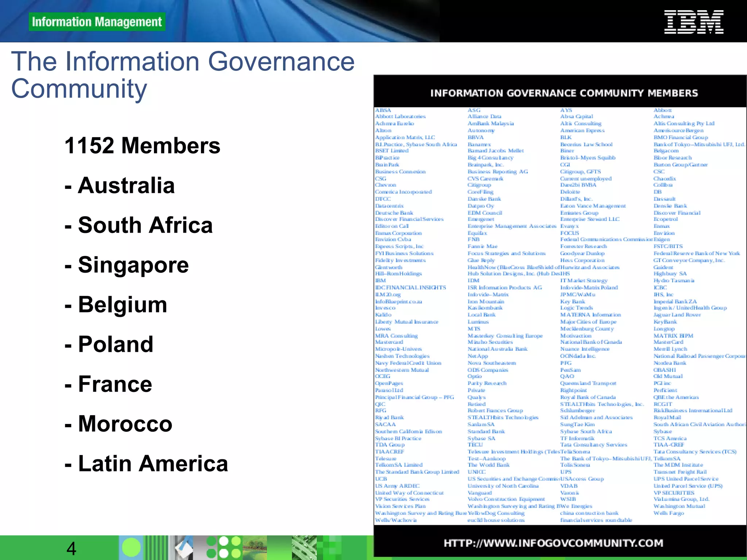Click the green crosshatch footer graphic
The height and width of the screenshot is (560, 747).
(x=304, y=548)
